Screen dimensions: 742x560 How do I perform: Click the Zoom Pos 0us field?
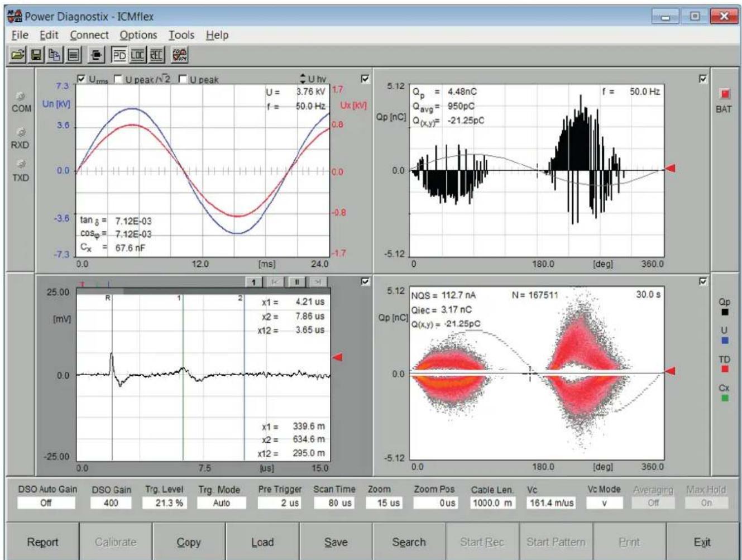click(x=435, y=502)
